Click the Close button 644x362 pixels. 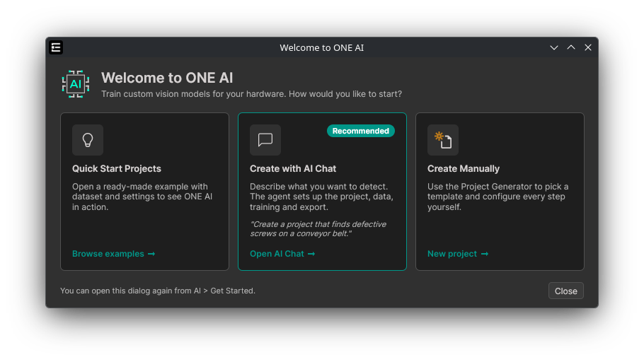565,291
